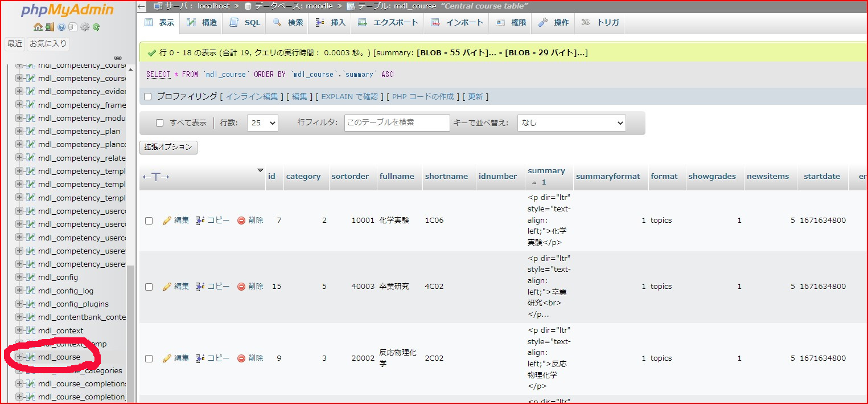Check the row checkbox for 反応物理化学

pos(149,359)
